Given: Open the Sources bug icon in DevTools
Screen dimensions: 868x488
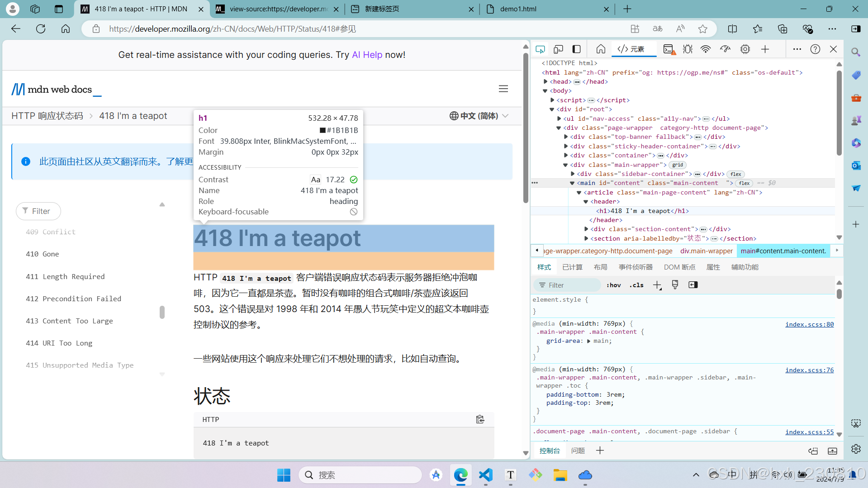Looking at the screenshot, I should click(x=688, y=49).
